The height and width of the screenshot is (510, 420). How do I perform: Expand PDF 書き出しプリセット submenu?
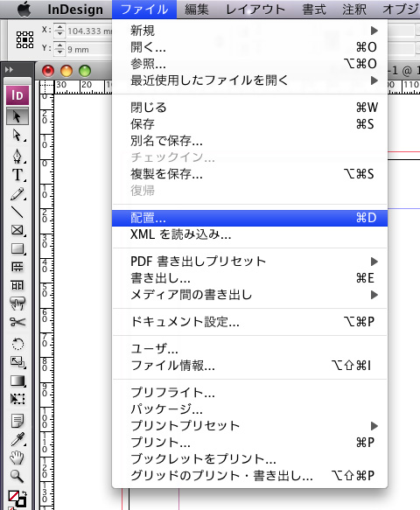point(250,262)
